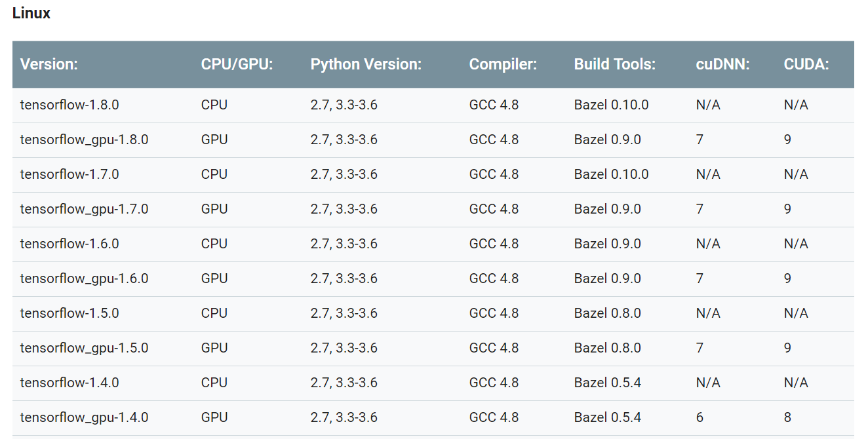Click Bazel 0.9.0 in the tensorflow-1.6.0 row
This screenshot has height=439, width=868.
[608, 244]
